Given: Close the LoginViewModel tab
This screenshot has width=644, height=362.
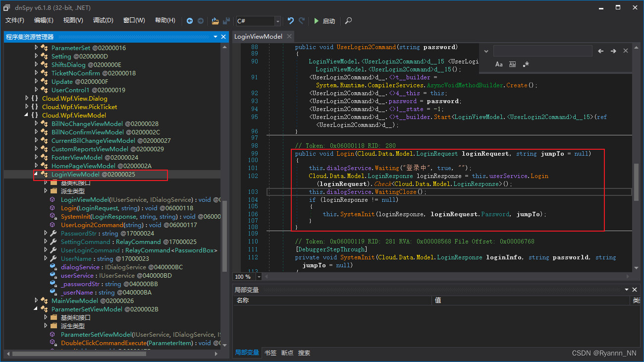Looking at the screenshot, I should [289, 37].
